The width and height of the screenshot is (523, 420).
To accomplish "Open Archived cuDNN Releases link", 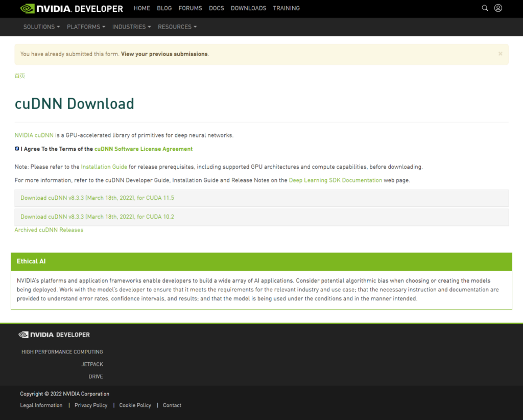I will click(x=49, y=230).
